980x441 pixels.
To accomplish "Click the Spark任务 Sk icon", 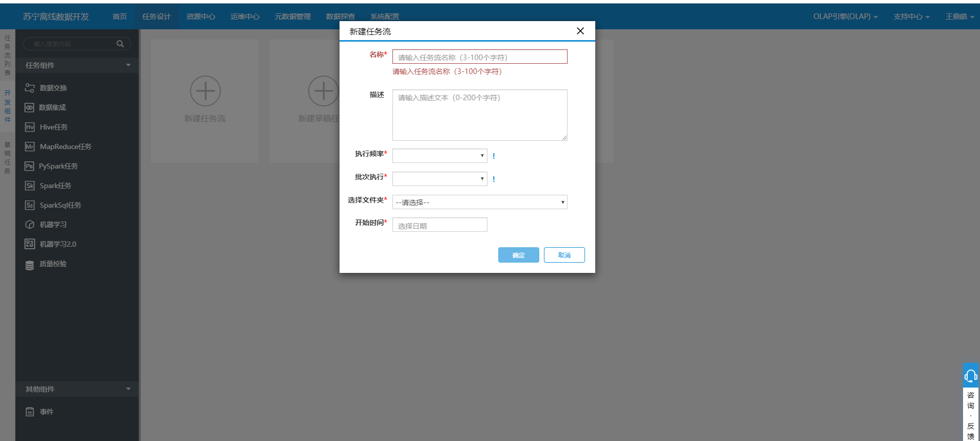I will pyautogui.click(x=30, y=186).
